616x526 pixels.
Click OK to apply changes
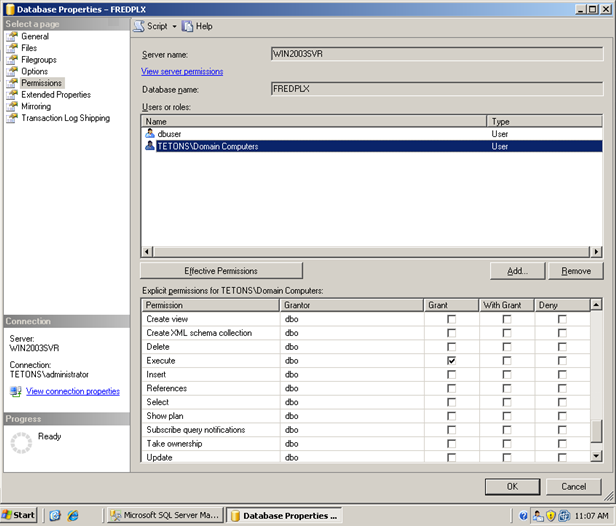[512, 486]
